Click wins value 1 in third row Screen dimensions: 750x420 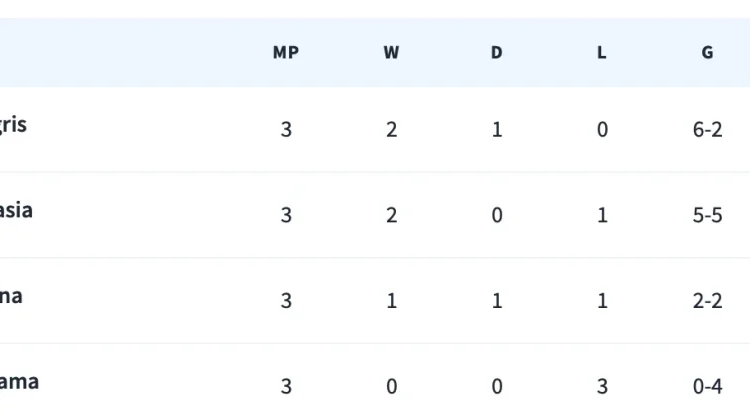pos(391,301)
